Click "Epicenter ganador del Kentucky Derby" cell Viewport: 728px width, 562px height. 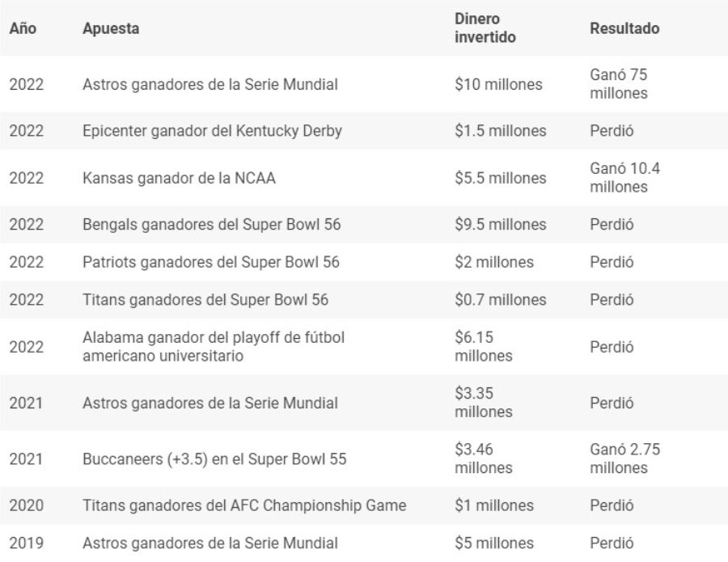pos(212,131)
